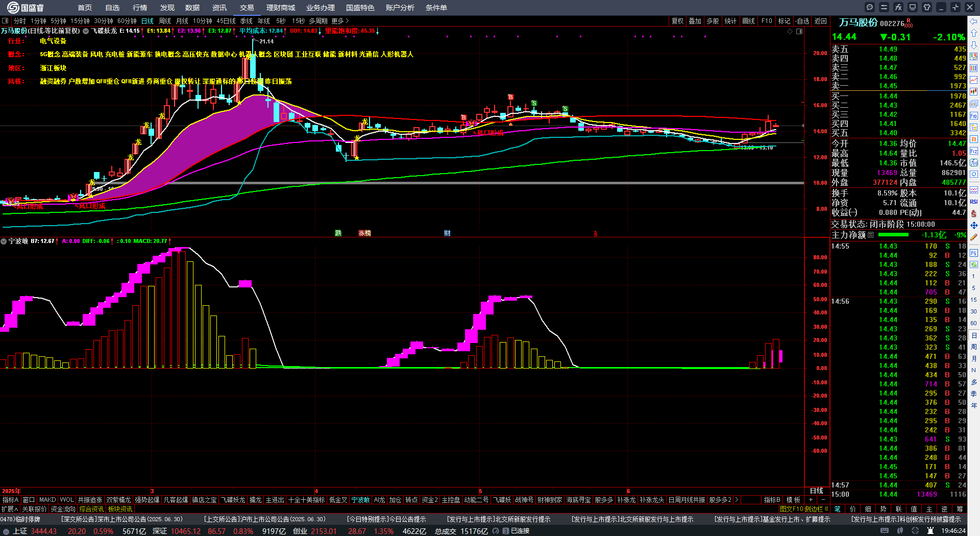Screen dimensions: 980x536
Task: Open the 深市上市公司公告 ticker link
Action: [x=122, y=519]
